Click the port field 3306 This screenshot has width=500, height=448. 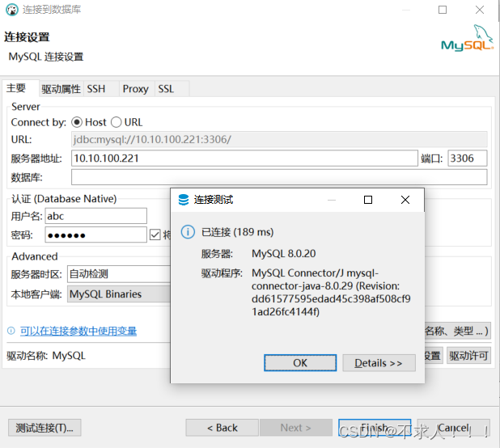click(468, 158)
